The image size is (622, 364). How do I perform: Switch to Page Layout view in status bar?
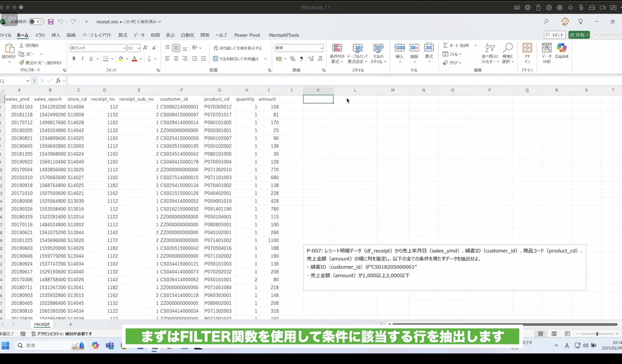point(554,334)
